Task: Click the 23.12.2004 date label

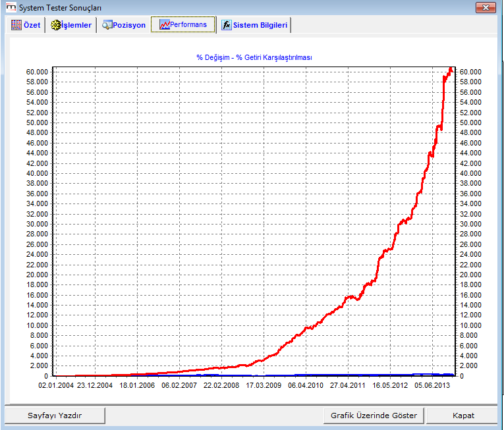Action: click(x=95, y=385)
